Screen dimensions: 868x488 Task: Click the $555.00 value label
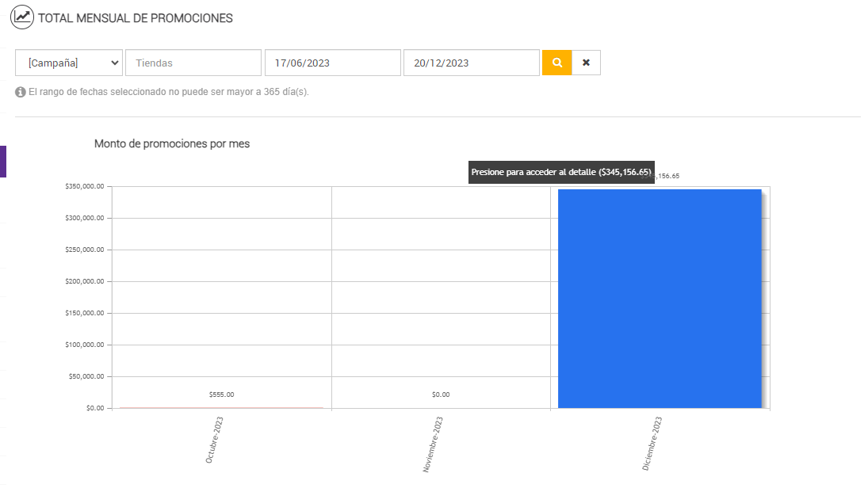click(221, 395)
